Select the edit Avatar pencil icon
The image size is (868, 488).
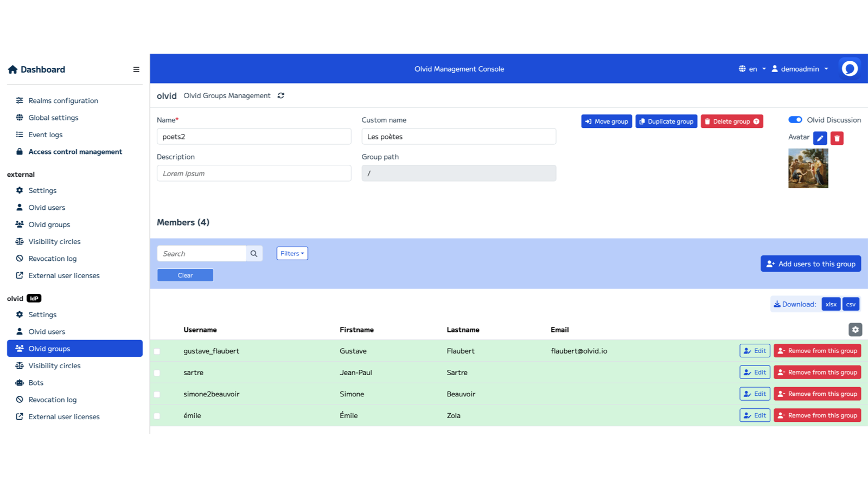tap(820, 138)
